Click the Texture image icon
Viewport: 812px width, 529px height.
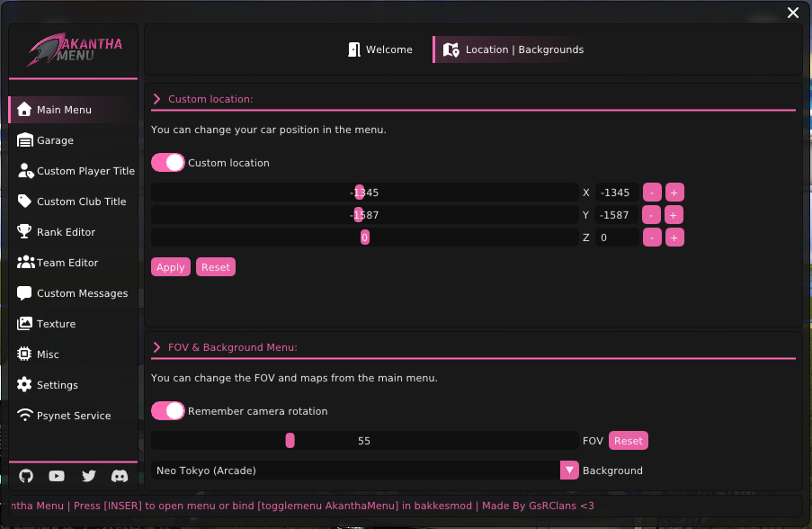[24, 324]
